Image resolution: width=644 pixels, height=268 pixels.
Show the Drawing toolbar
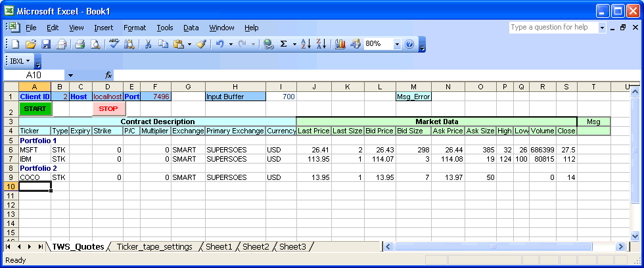click(x=356, y=44)
